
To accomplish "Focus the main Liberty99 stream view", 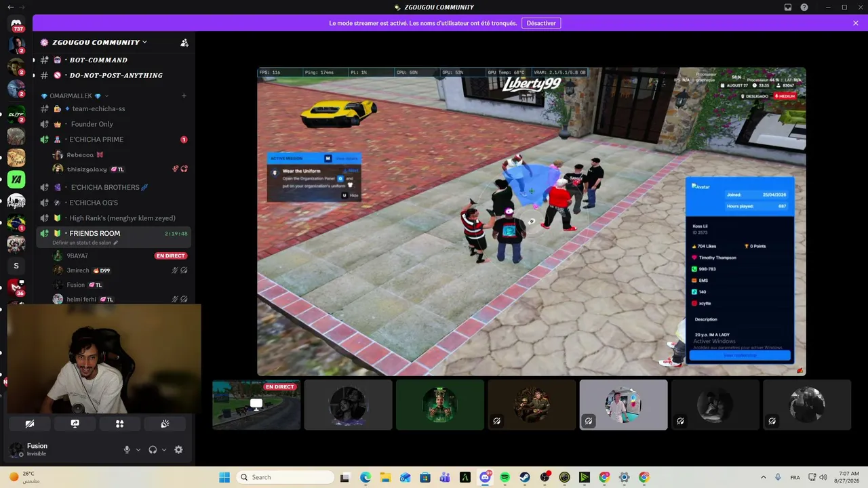I will coord(532,222).
